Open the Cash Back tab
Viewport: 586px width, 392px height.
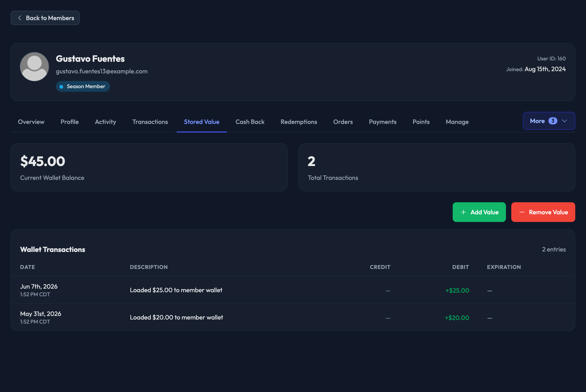(250, 122)
